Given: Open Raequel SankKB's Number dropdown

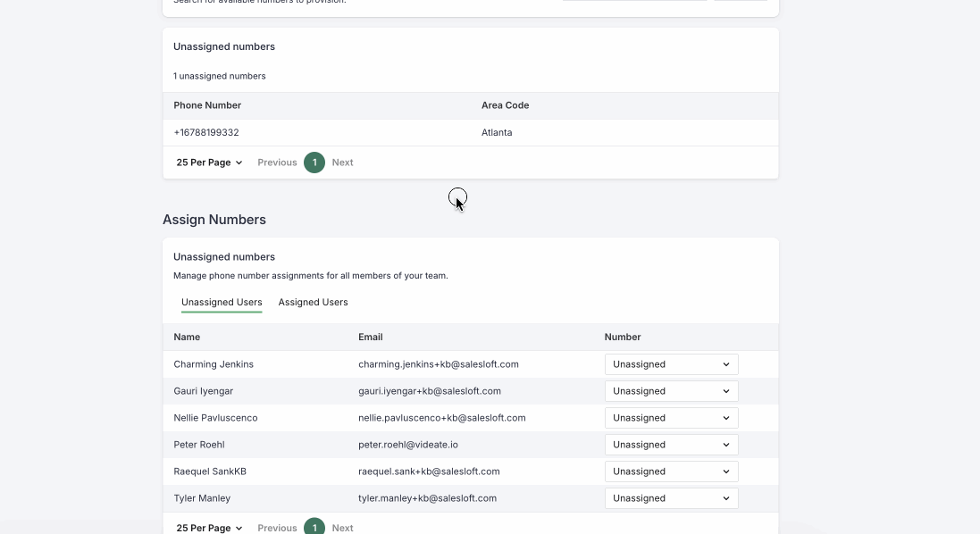Looking at the screenshot, I should pyautogui.click(x=670, y=471).
